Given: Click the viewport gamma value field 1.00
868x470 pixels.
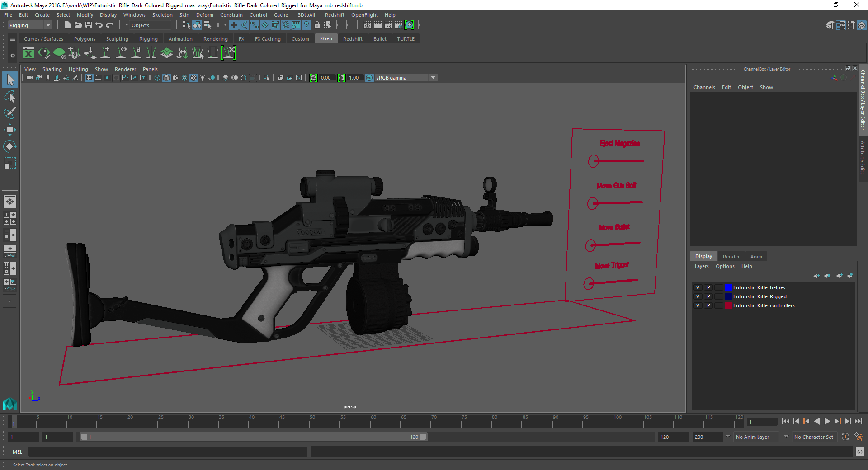Looking at the screenshot, I should click(354, 78).
